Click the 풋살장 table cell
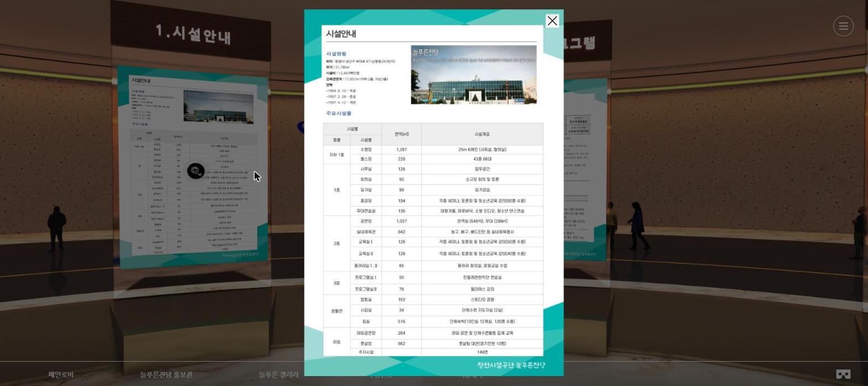The height and width of the screenshot is (386, 868). (366, 343)
